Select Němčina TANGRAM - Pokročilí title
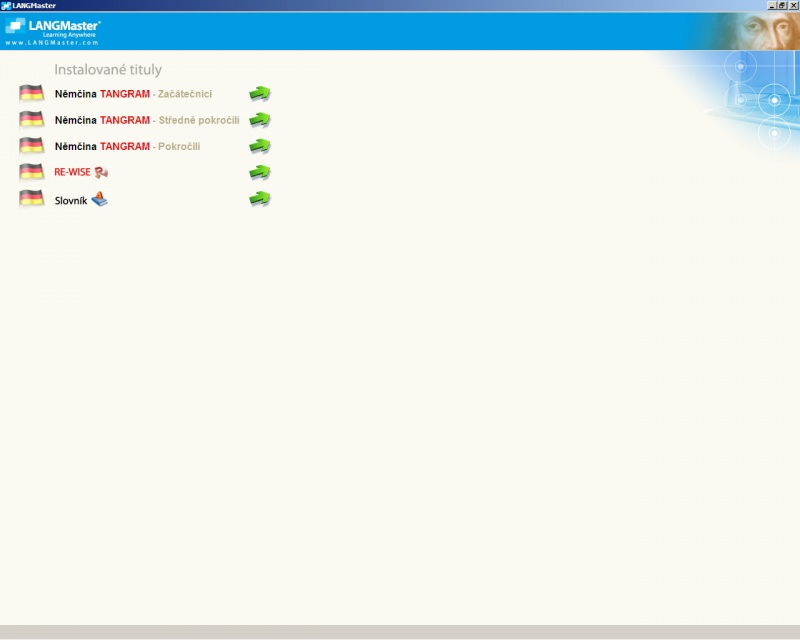 pyautogui.click(x=128, y=146)
